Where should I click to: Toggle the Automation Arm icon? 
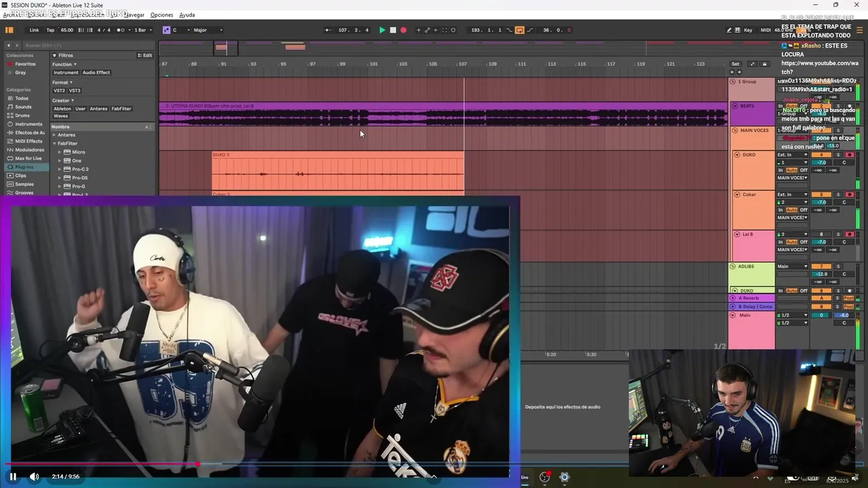(427, 30)
